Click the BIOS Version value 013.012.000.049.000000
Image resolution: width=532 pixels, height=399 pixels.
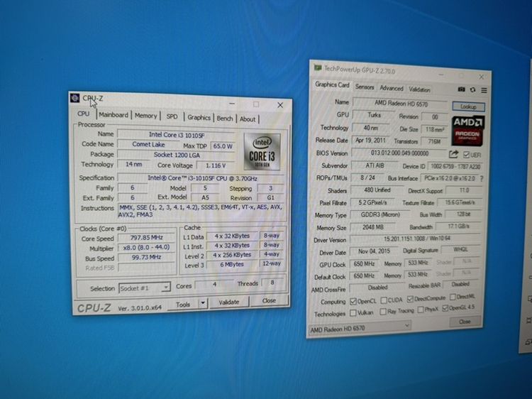click(399, 153)
